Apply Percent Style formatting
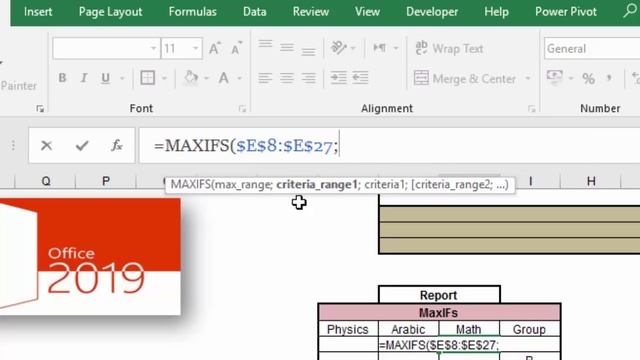The image size is (640, 360). [588, 78]
